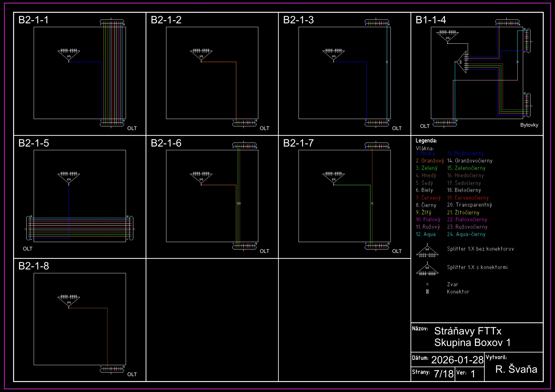
Task: Select the '21. Žltočierny' legend entry
Action: pyautogui.click(x=463, y=212)
